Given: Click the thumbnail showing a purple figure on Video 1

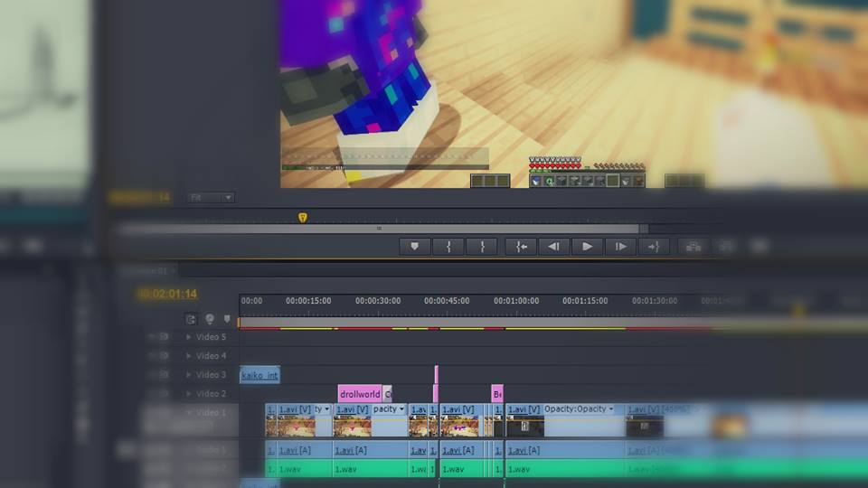Looking at the screenshot, I should (x=459, y=426).
